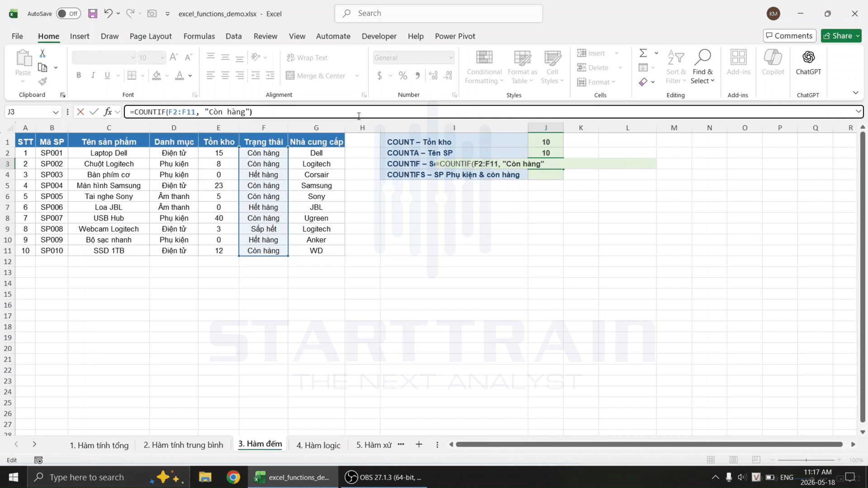Switch to sheet 4. Hàm logic

pyautogui.click(x=318, y=445)
